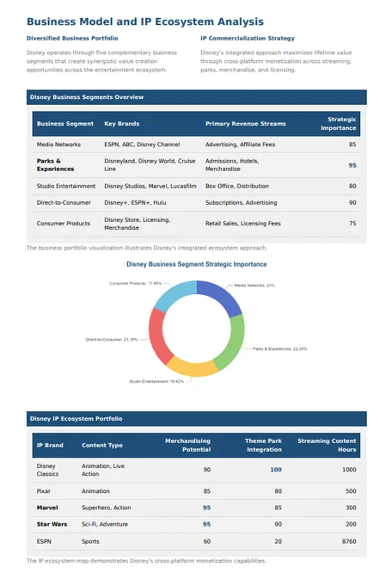This screenshot has width=392, height=585.
Task: Click the "Content Type" column header
Action: point(101,445)
